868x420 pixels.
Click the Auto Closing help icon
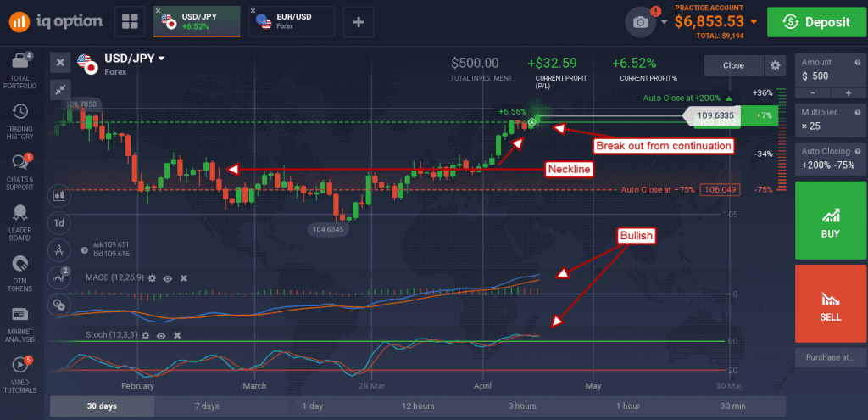point(859,151)
